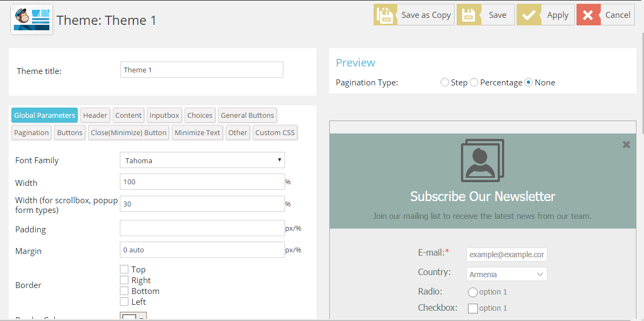Viewport: 644px width, 321px height.
Task: Click the Width field containing 100
Action: [202, 182]
